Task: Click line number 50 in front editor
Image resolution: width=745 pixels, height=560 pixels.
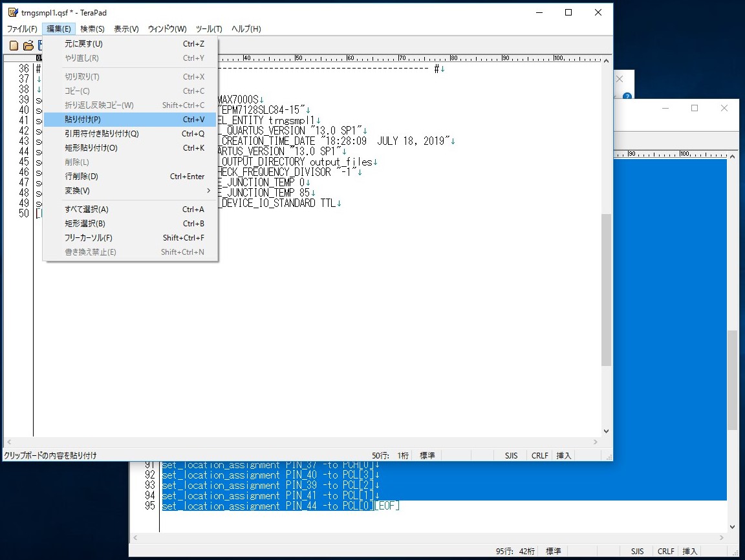Action: (24, 214)
